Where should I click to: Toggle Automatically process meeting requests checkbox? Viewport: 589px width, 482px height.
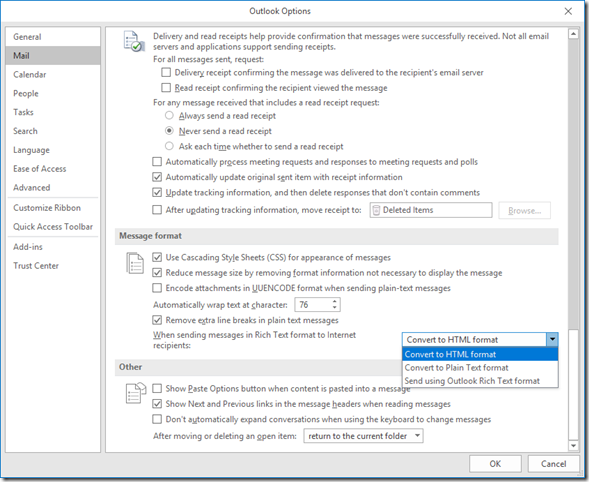click(x=157, y=162)
